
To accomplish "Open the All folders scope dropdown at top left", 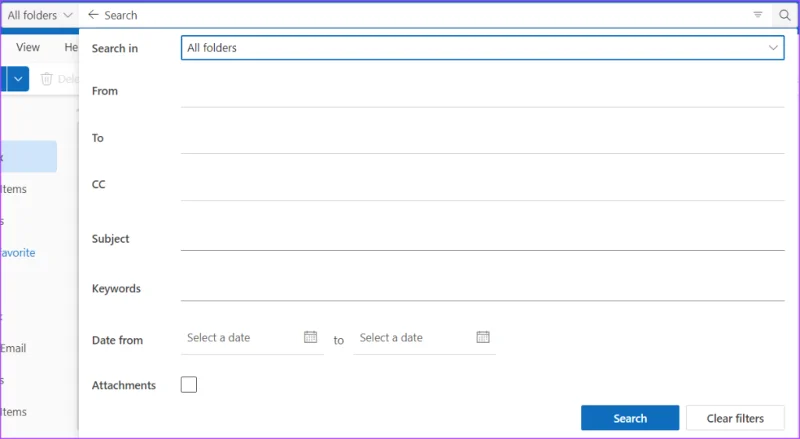I will pyautogui.click(x=40, y=15).
